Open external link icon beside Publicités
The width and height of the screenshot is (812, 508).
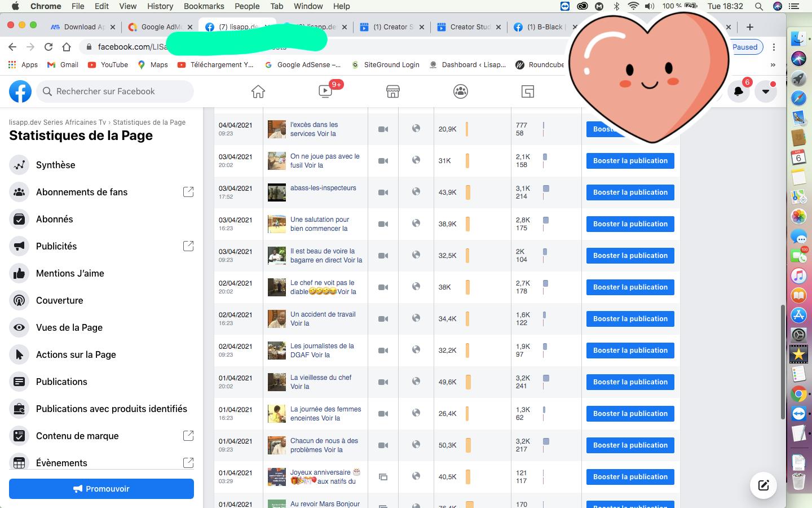(188, 246)
